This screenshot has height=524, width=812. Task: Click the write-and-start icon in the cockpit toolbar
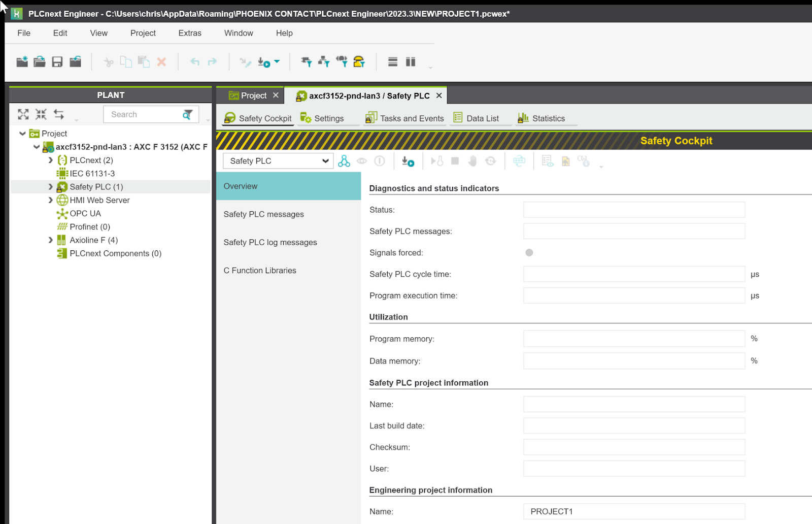click(408, 161)
